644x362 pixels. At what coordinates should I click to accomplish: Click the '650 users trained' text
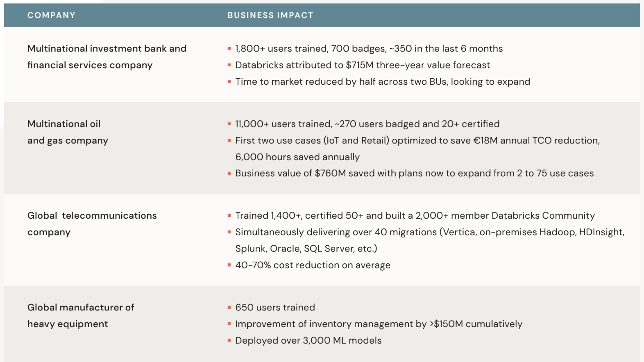(x=275, y=308)
